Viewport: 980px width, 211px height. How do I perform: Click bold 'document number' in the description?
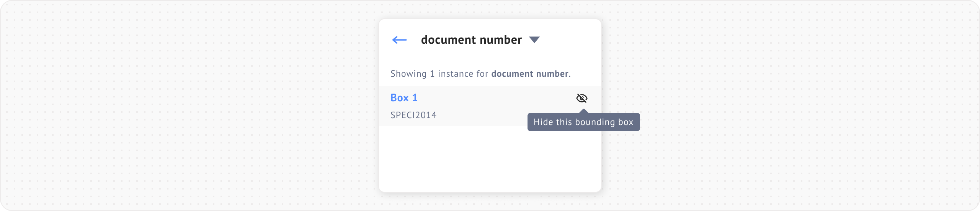click(x=529, y=74)
